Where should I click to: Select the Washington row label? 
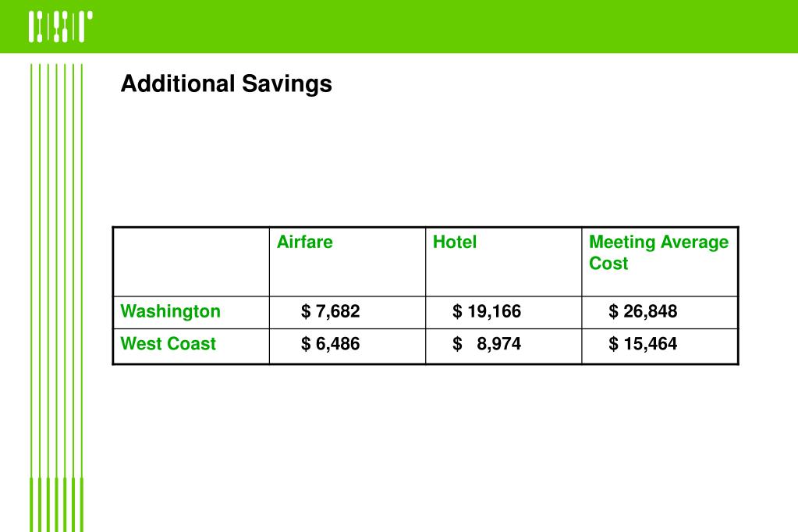tap(170, 311)
